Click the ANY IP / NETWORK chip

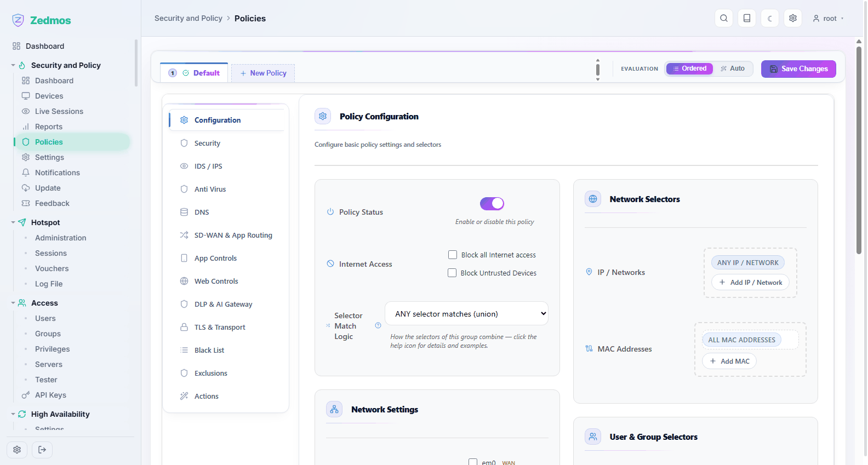pos(748,262)
